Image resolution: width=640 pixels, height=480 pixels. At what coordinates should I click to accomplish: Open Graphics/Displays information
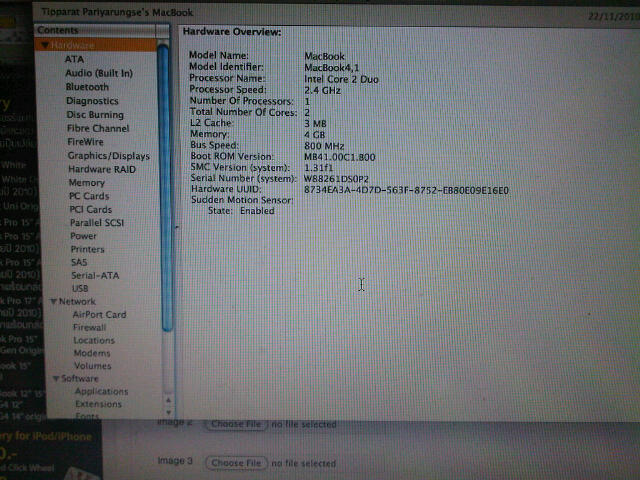(x=109, y=156)
